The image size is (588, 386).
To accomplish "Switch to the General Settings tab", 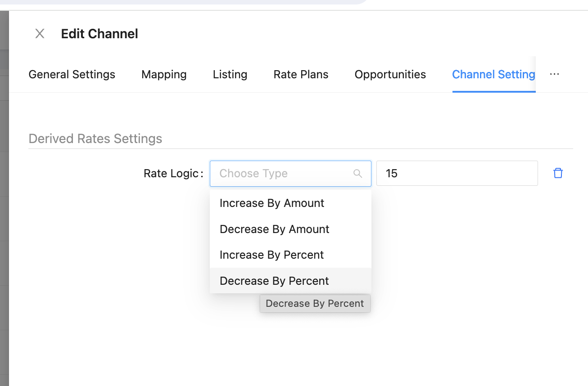I will click(x=72, y=74).
